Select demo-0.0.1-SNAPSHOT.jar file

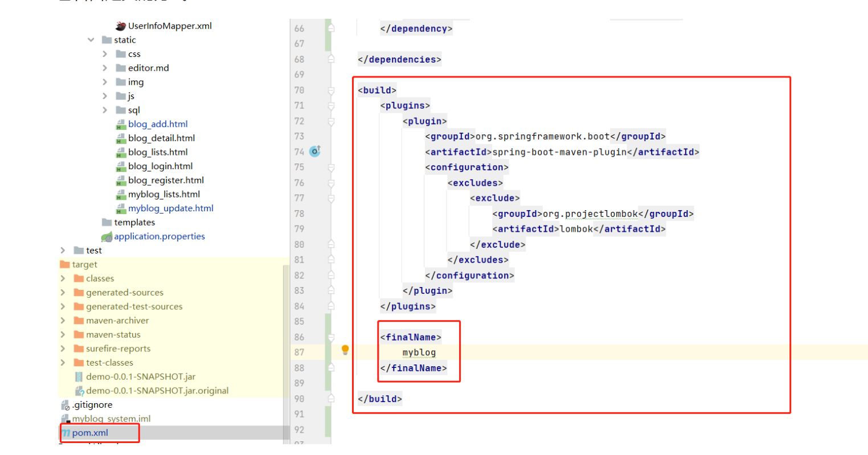pos(141,377)
